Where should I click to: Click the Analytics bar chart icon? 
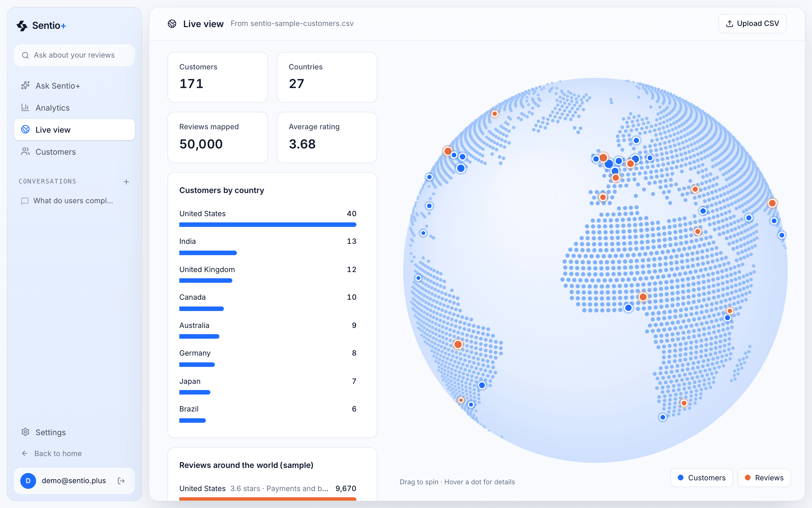click(25, 108)
